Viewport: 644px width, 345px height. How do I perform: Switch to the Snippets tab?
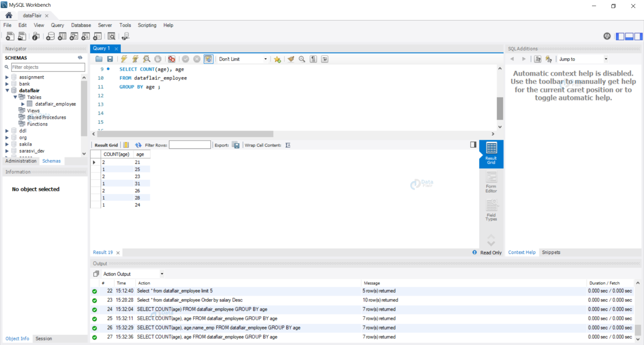point(551,252)
